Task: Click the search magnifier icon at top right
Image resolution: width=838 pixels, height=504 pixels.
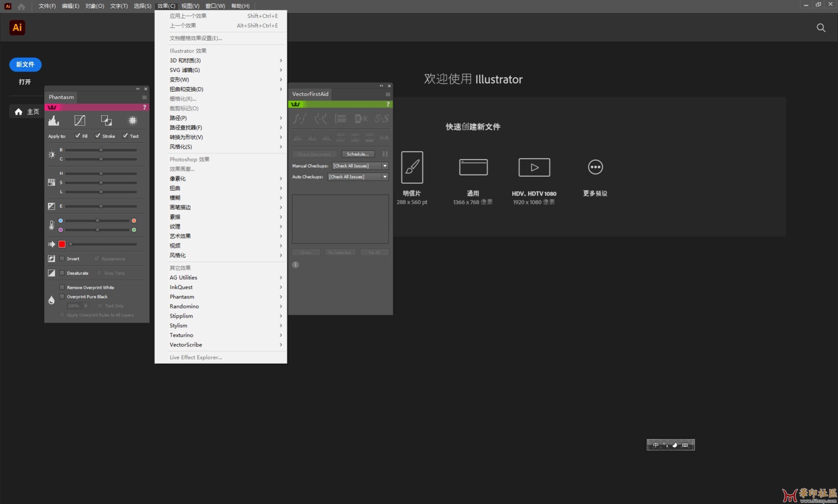Action: click(x=821, y=28)
